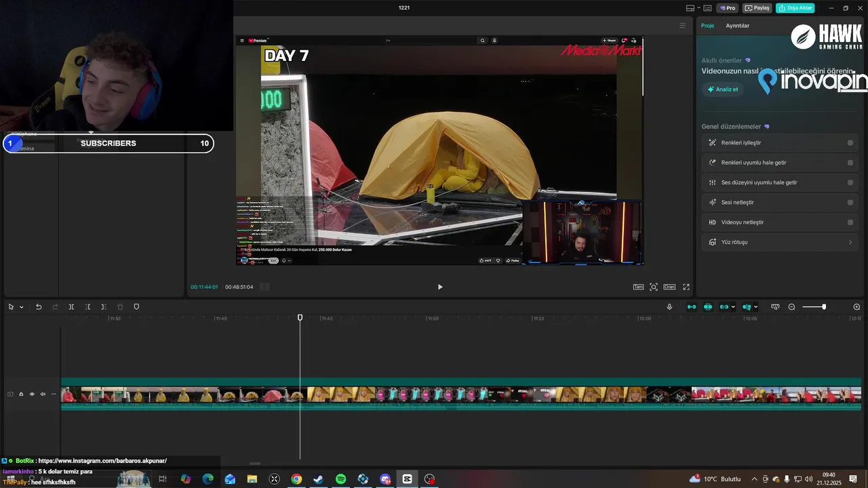
Task: Open File Explorer from the taskbar
Action: point(252,479)
